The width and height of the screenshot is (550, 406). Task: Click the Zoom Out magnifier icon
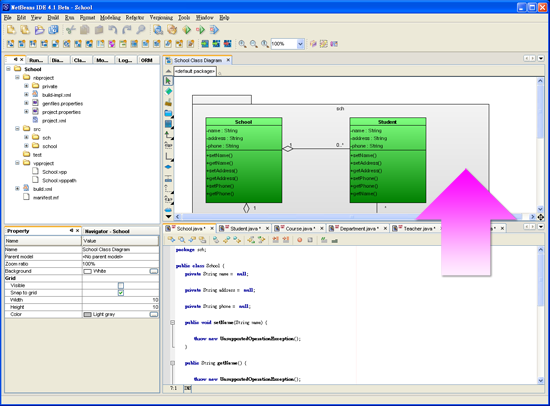[x=254, y=44]
